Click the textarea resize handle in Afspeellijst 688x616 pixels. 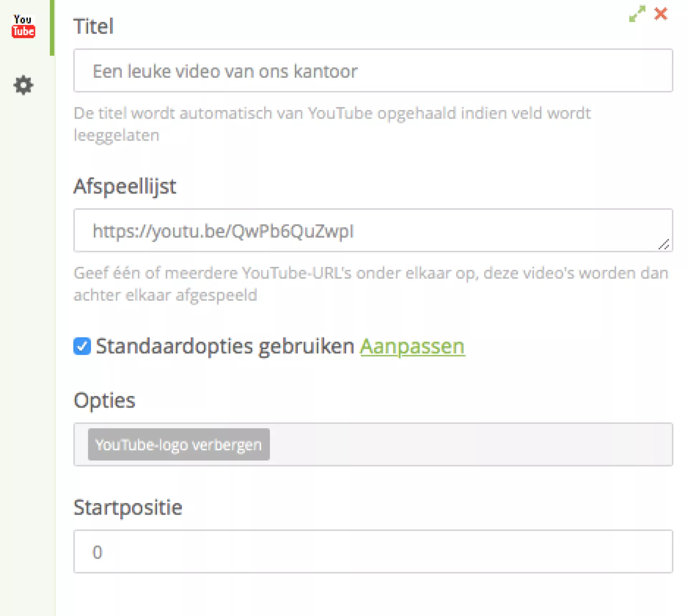click(664, 244)
